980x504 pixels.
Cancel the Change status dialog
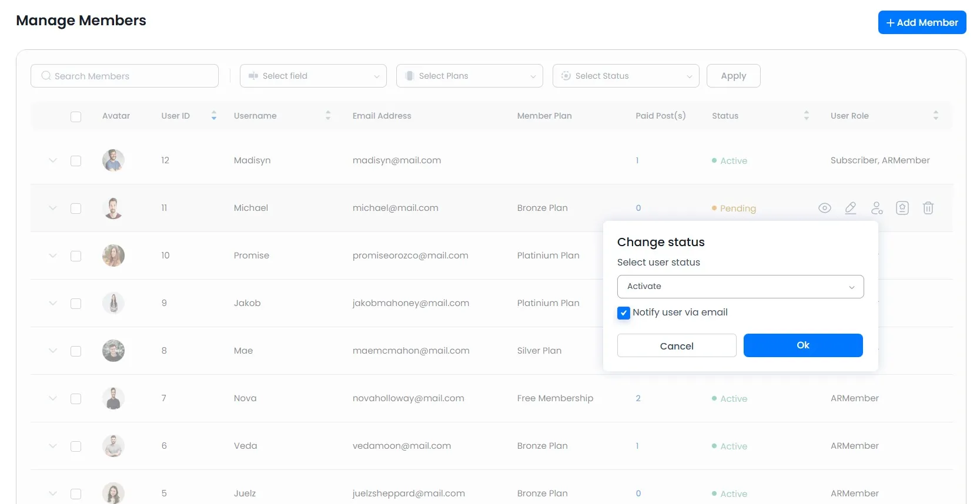coord(676,346)
